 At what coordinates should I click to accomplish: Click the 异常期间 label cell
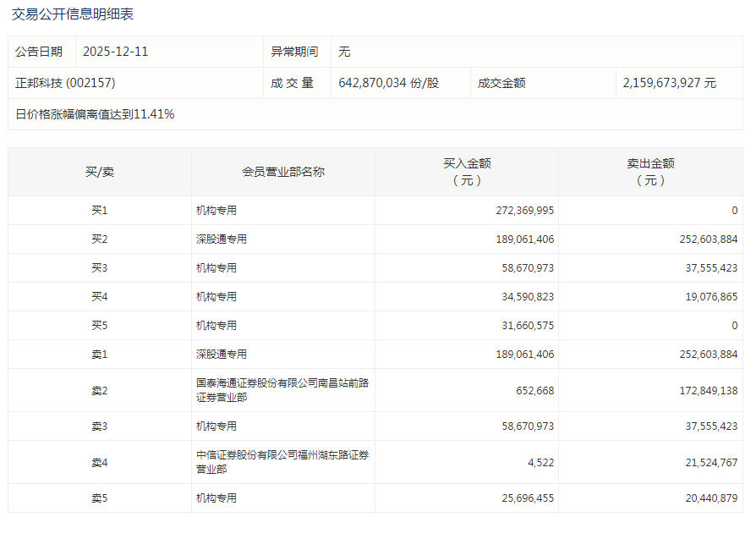(x=294, y=52)
